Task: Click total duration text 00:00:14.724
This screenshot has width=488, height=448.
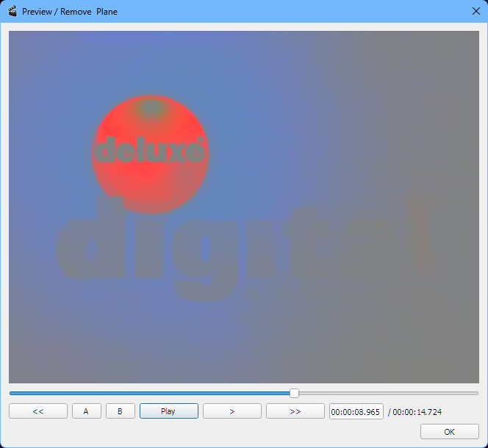Action: tap(417, 412)
